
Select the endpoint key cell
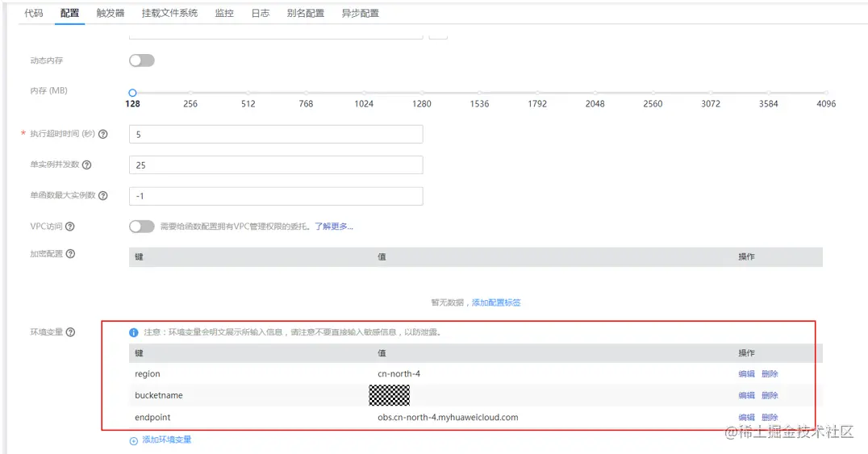152,418
